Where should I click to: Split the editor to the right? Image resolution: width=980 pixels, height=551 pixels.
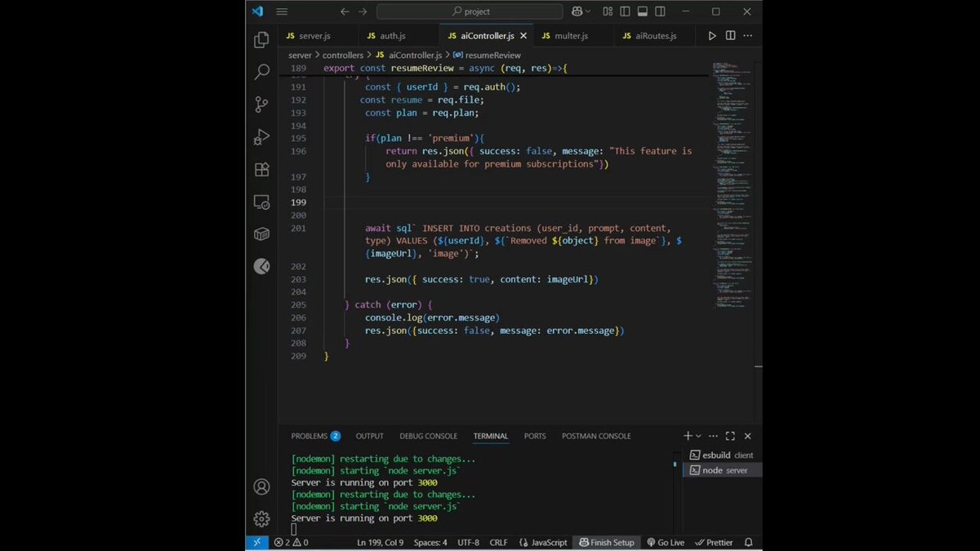730,36
